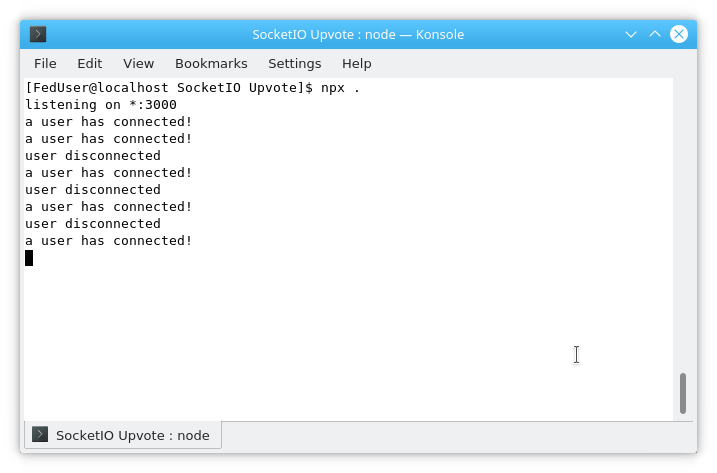Click the first 'user disconnected' line
This screenshot has width=717, height=473.
click(93, 156)
